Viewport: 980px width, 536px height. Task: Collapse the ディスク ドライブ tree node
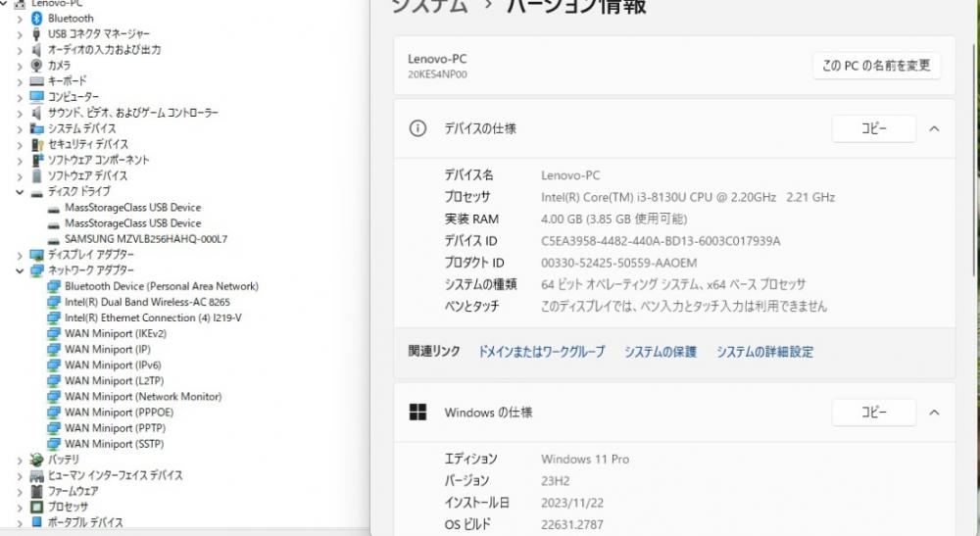(20, 192)
